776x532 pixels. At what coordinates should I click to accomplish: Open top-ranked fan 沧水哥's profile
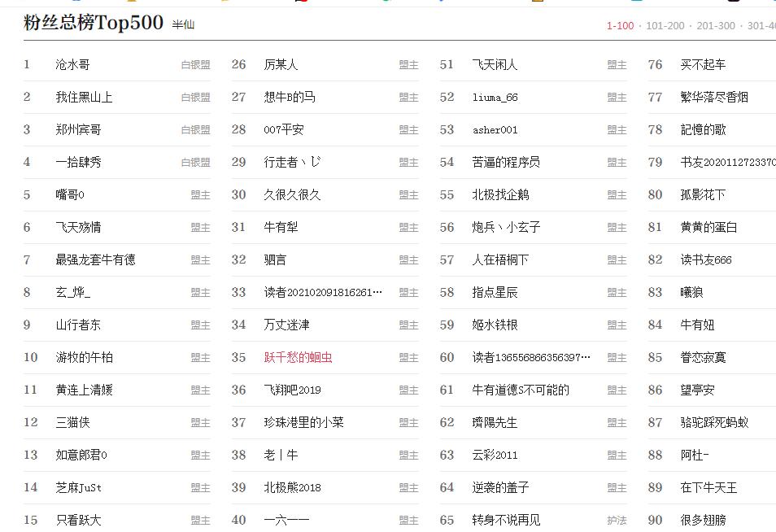pyautogui.click(x=72, y=65)
